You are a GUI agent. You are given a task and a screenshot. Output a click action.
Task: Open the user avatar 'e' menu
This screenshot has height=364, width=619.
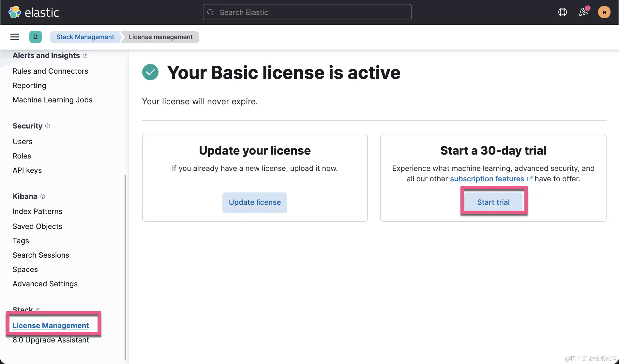604,12
